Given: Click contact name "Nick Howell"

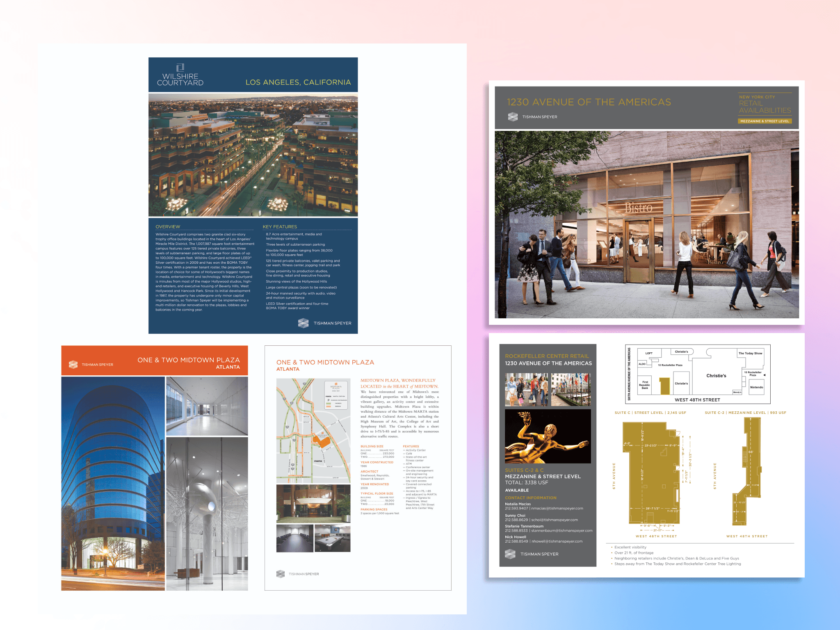Looking at the screenshot, I should [516, 537].
